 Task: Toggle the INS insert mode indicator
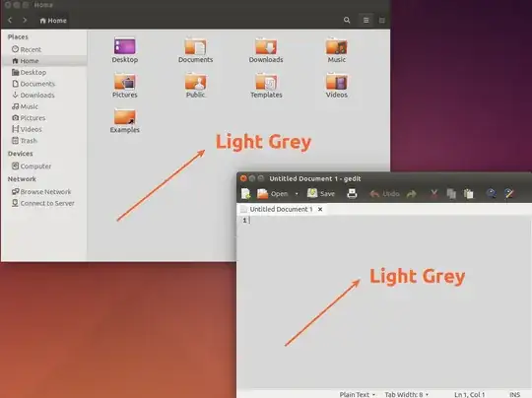point(514,394)
